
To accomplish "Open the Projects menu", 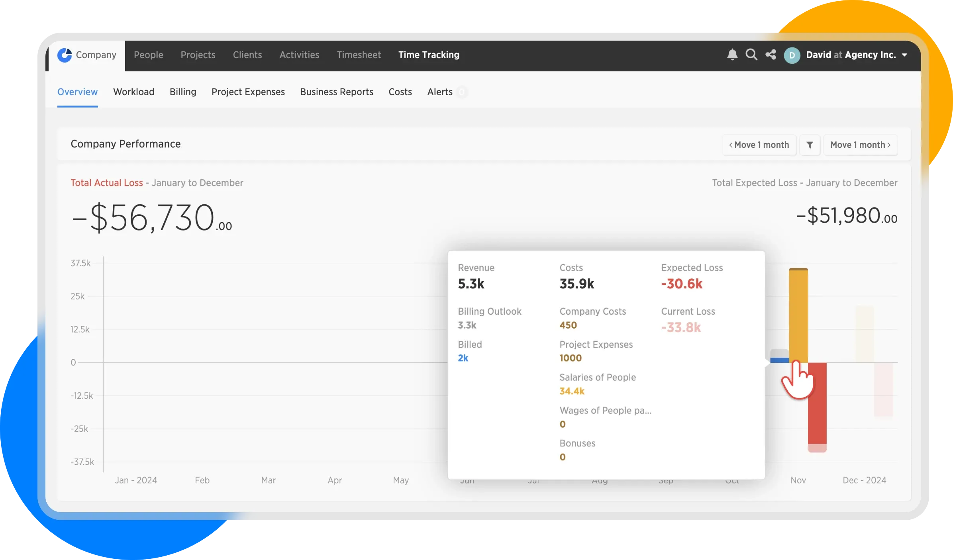I will coord(198,55).
